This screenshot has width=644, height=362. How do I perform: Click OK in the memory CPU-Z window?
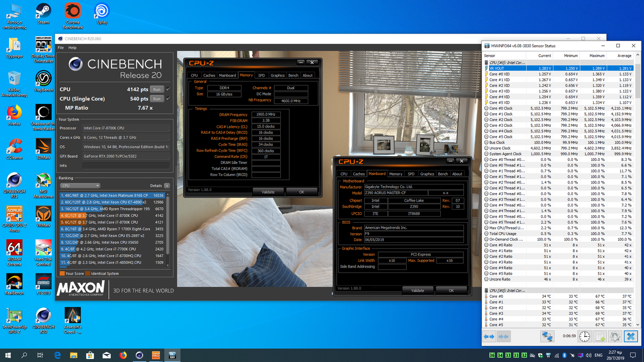(302, 192)
